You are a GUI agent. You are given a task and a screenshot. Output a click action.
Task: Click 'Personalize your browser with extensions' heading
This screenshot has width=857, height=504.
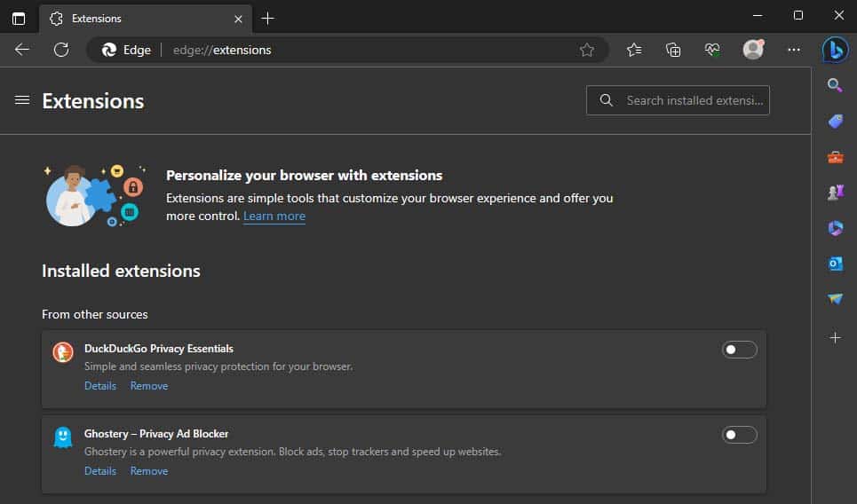pyautogui.click(x=305, y=176)
